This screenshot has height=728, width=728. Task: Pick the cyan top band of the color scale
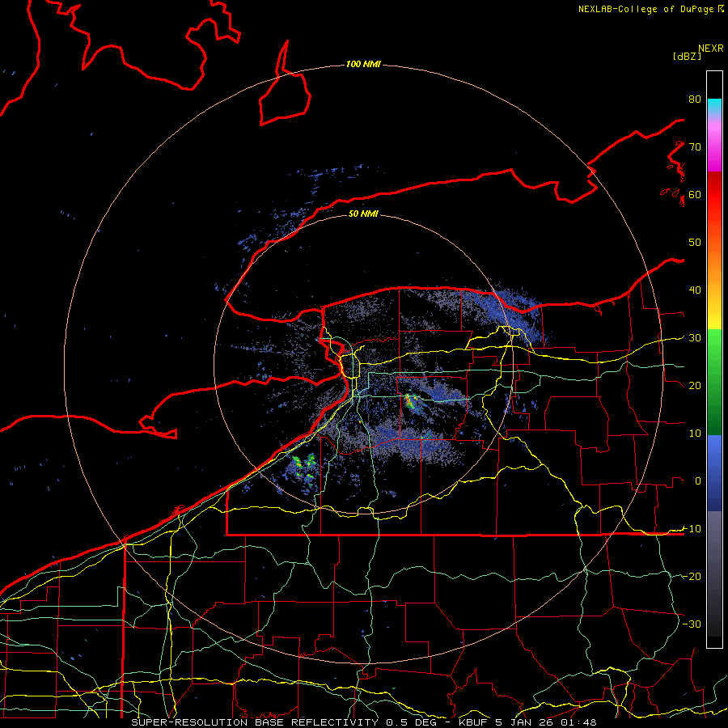(714, 105)
